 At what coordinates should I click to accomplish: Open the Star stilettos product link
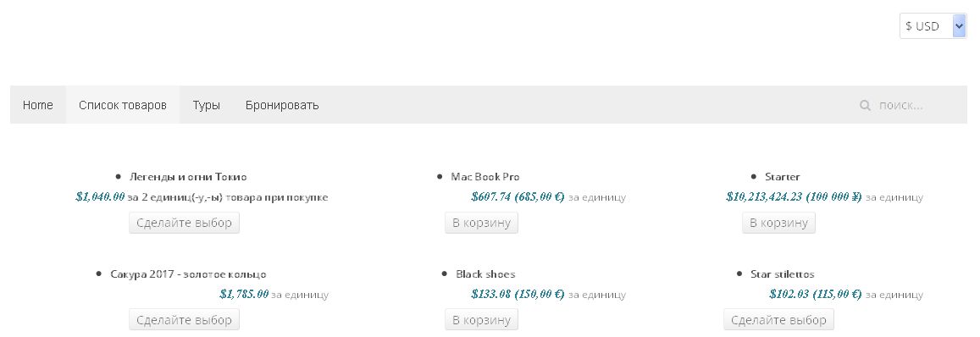click(x=783, y=274)
